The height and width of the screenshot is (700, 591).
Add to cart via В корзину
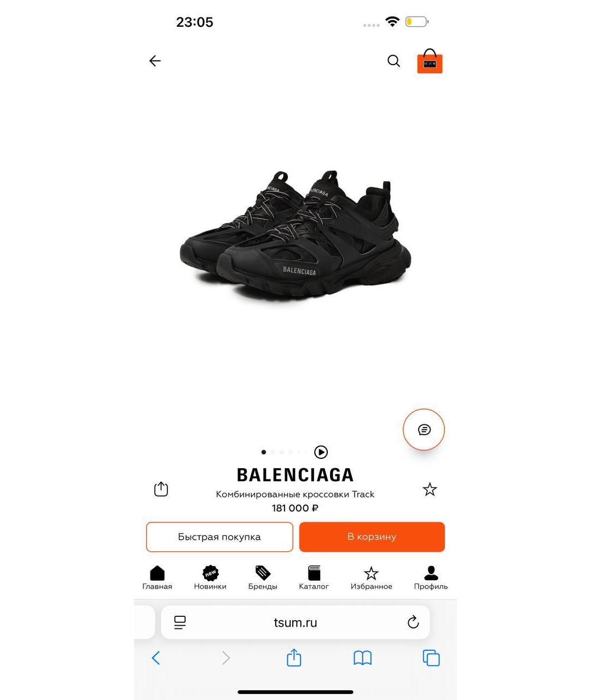point(372,537)
